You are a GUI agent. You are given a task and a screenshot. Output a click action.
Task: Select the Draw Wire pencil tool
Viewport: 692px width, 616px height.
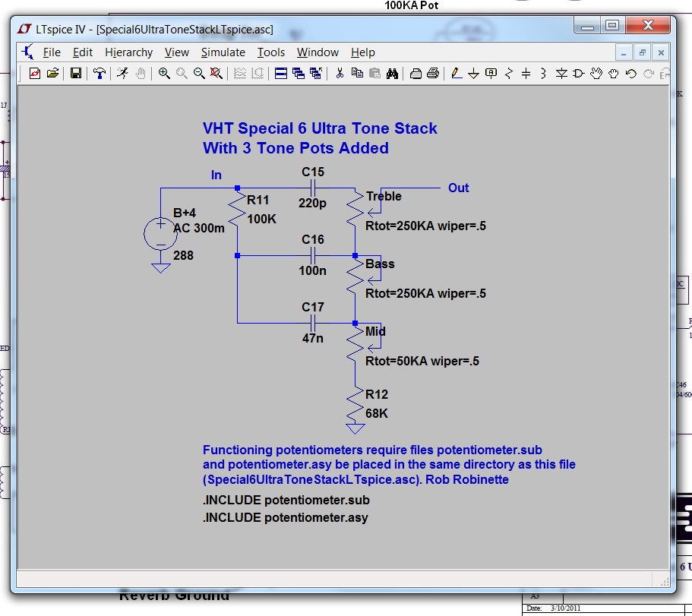click(457, 73)
